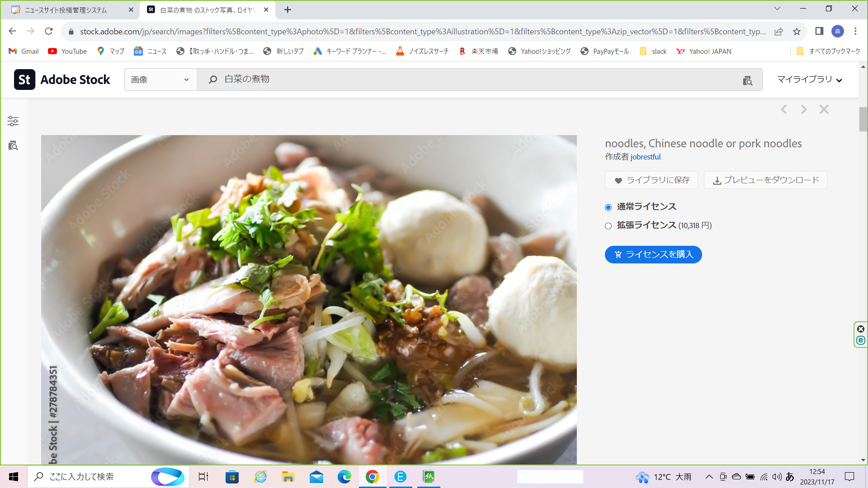Click the noodle bowl preview image
This screenshot has height=488, width=868.
click(309, 300)
